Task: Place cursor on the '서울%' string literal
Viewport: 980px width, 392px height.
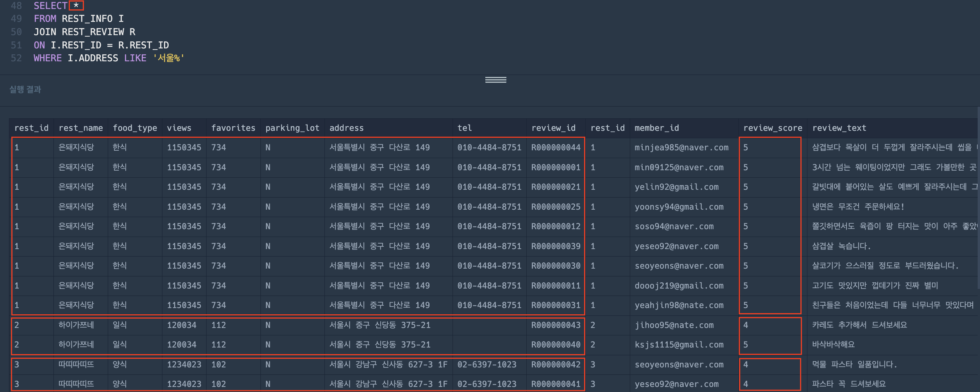Action: click(169, 58)
